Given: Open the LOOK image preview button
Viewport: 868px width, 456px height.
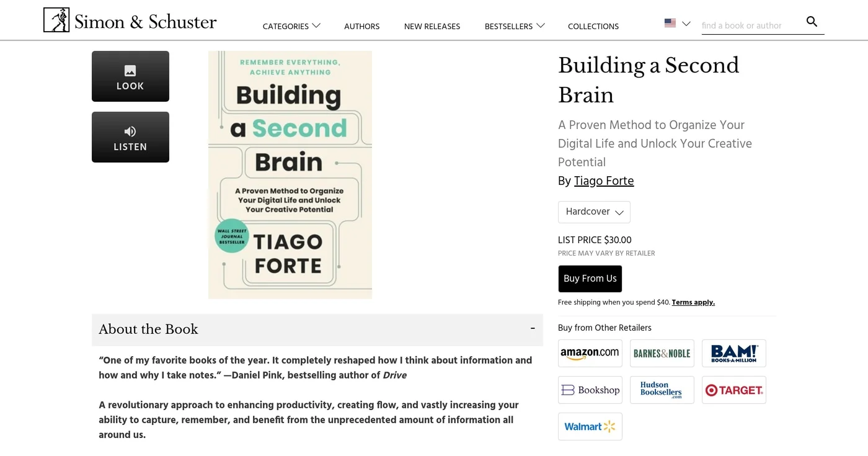Looking at the screenshot, I should pyautogui.click(x=130, y=76).
